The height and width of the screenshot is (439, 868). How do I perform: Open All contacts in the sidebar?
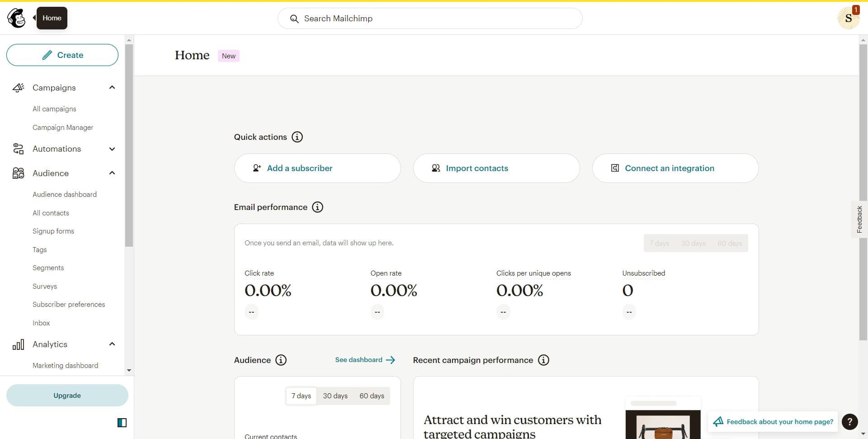(x=51, y=213)
